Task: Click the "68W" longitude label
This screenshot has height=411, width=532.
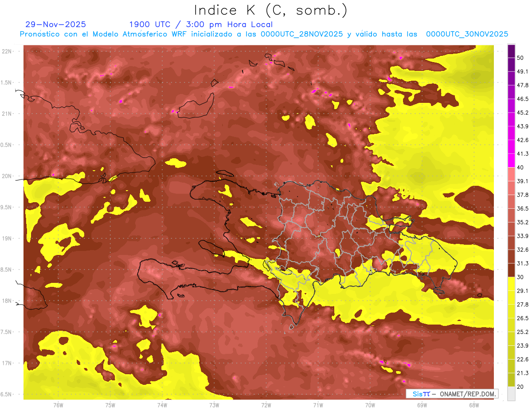Action: point(473,405)
